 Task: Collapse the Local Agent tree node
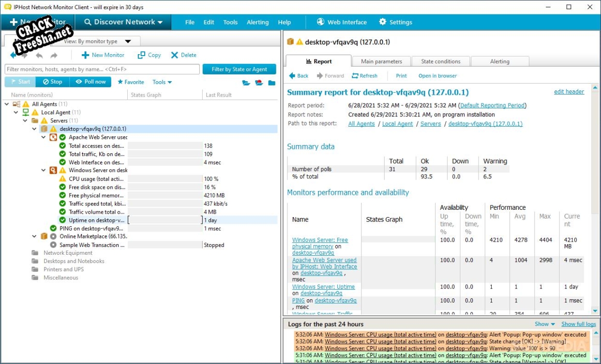coord(16,112)
